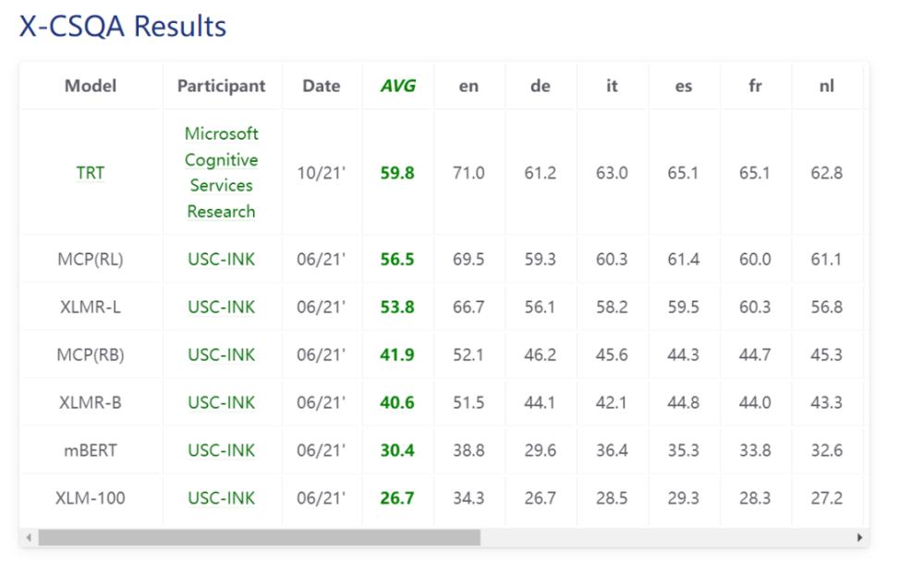Click the 'en' language column header
The height and width of the screenshot is (578, 924).
[468, 86]
